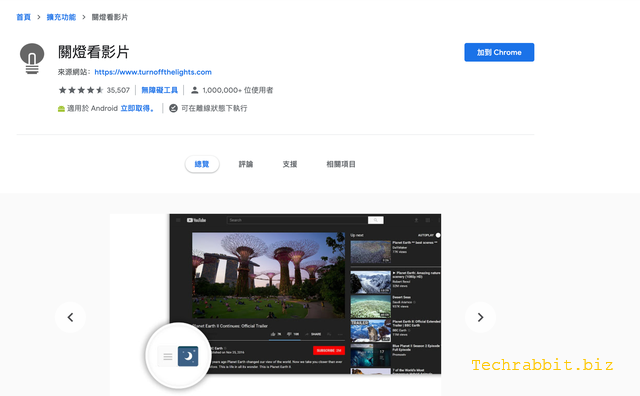Click the lightbulb extension icon
Screen dimensions: 640x396
32,58
